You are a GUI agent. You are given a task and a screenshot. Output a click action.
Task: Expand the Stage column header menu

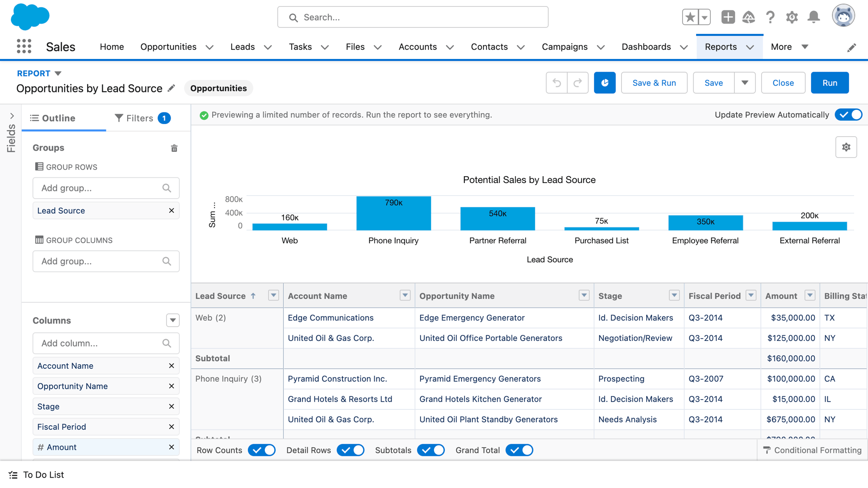pos(674,295)
